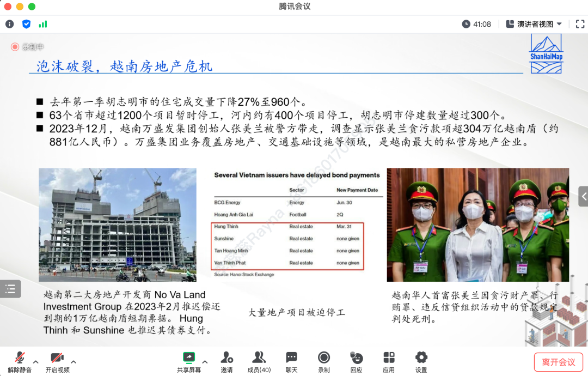Unmute microphone with 解除静音
Image resolution: width=588 pixels, height=376 pixels.
[x=20, y=362]
